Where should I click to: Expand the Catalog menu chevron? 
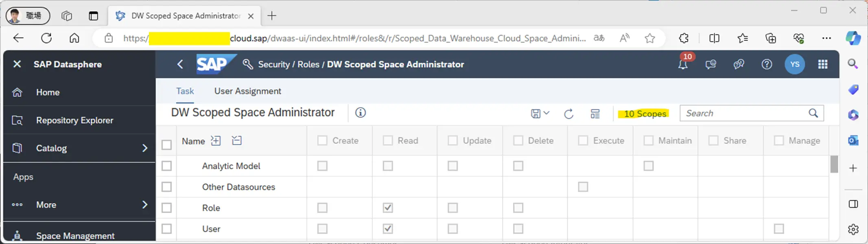coord(145,148)
